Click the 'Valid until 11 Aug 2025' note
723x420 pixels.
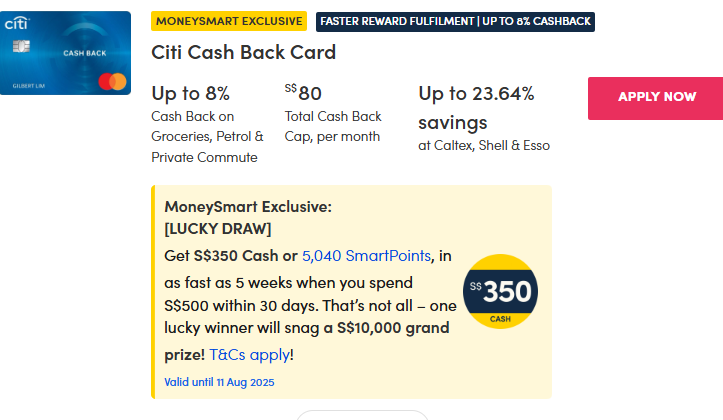pyautogui.click(x=219, y=382)
